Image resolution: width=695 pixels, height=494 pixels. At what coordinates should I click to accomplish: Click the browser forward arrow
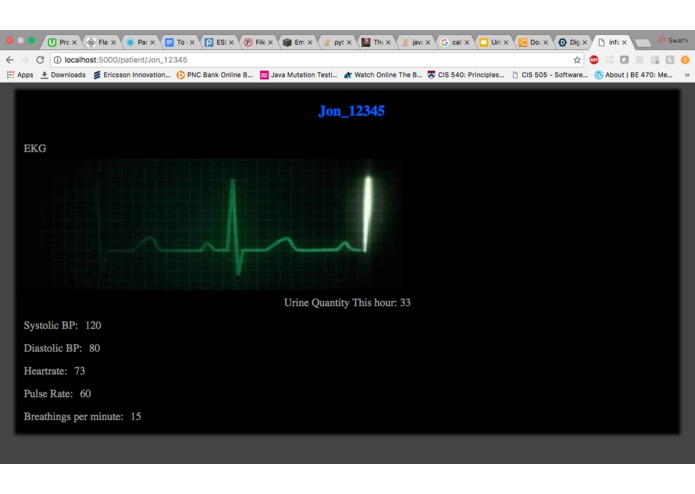25,60
